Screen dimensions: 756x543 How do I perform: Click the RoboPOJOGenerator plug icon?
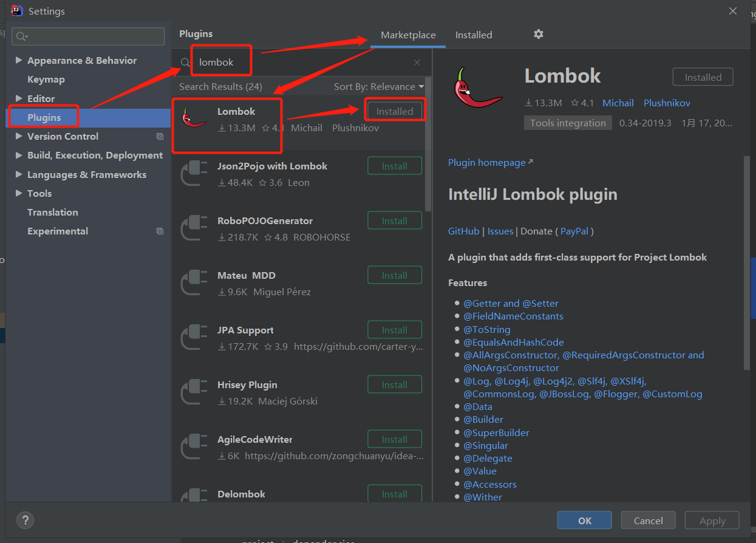click(x=194, y=229)
